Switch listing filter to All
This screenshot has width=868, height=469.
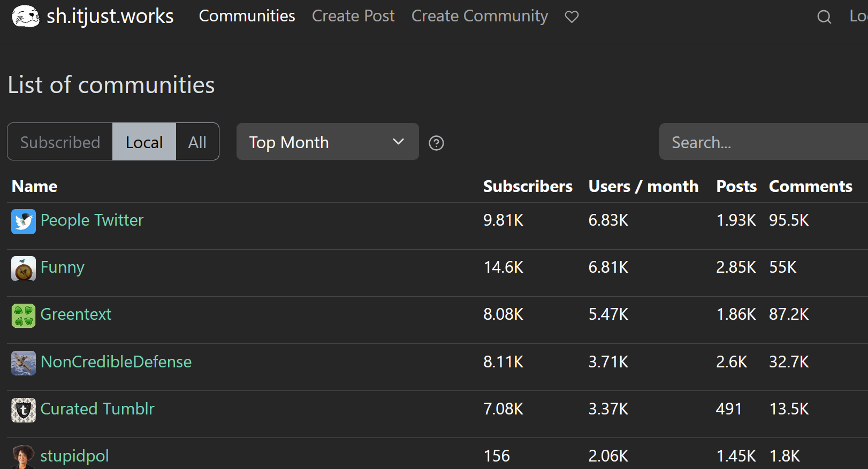coord(197,142)
